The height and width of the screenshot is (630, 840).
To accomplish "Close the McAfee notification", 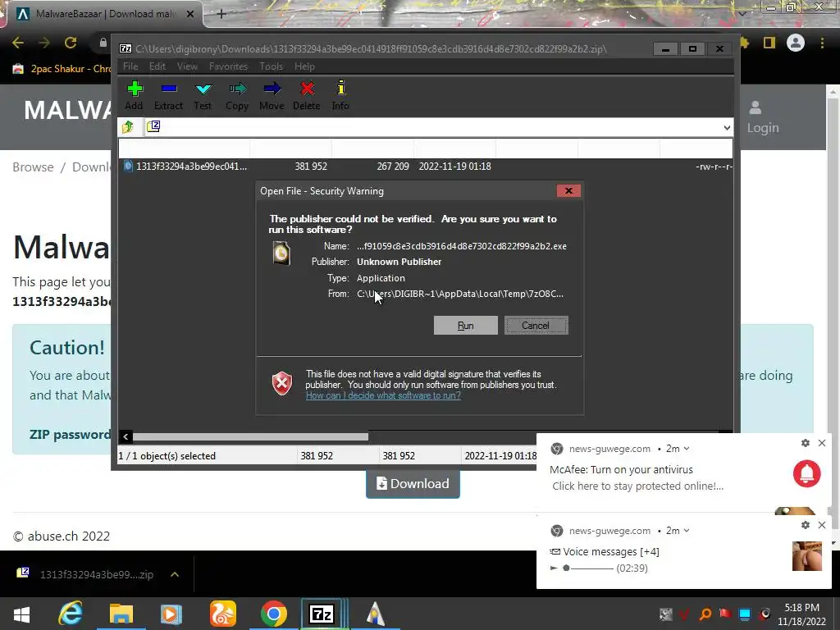I will point(822,443).
